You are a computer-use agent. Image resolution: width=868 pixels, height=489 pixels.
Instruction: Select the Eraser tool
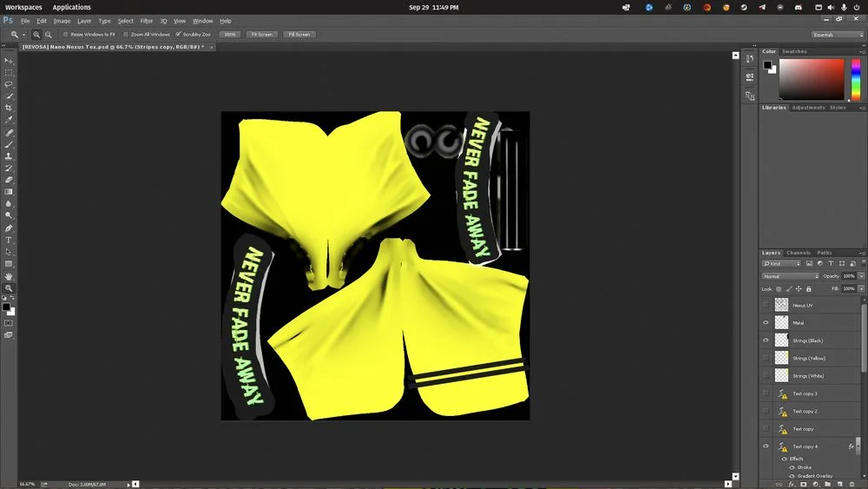click(9, 180)
